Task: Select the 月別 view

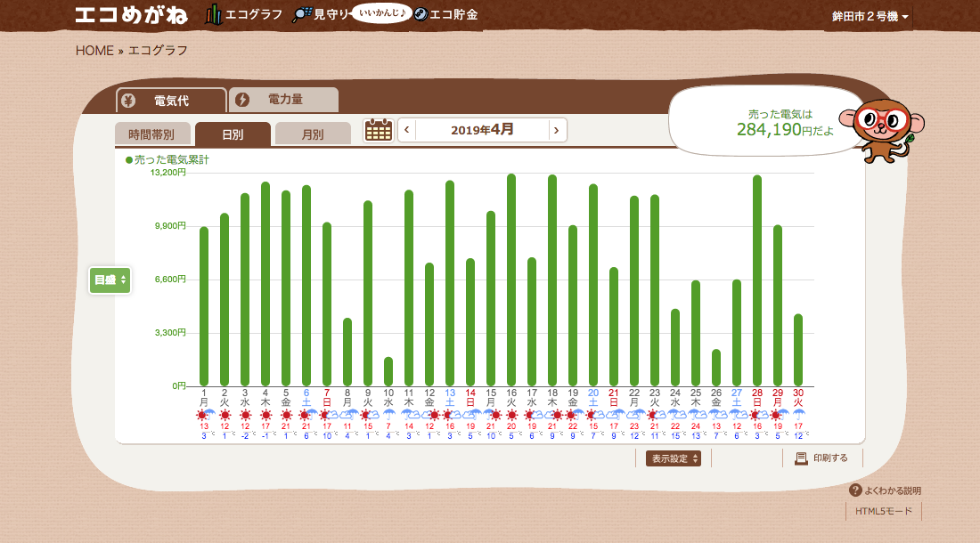Action: (313, 134)
